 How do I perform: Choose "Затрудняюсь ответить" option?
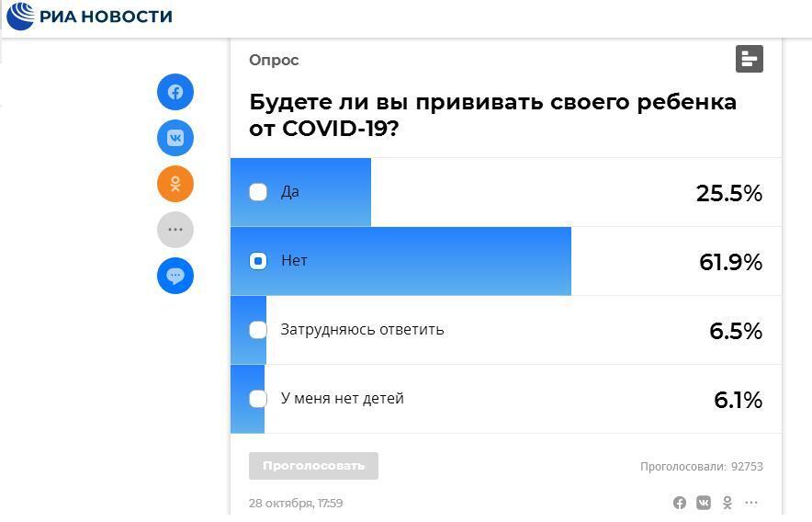pos(258,330)
